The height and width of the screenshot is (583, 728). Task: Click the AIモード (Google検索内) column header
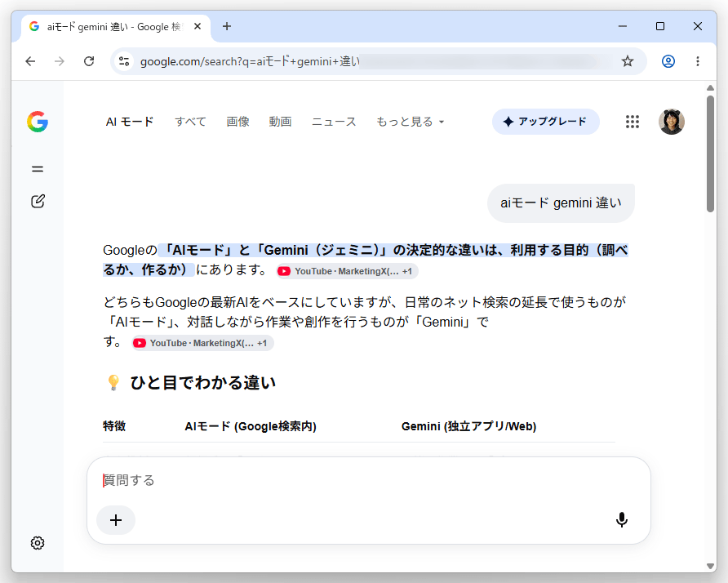click(x=251, y=426)
